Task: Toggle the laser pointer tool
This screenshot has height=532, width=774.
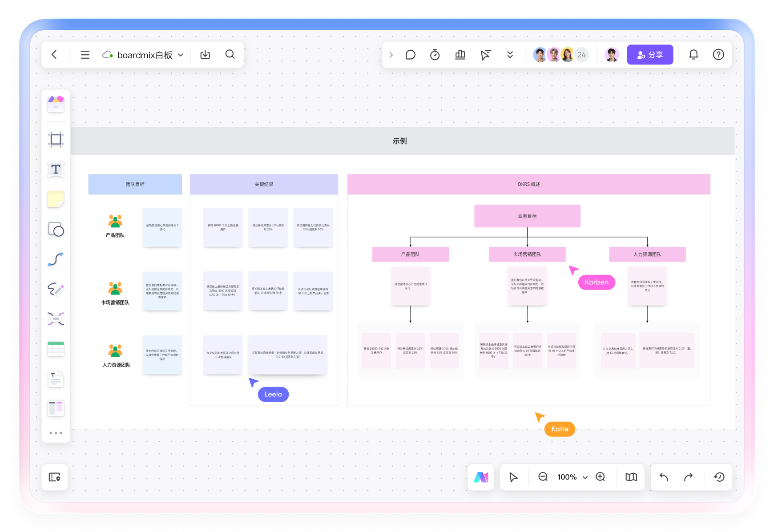Action: click(x=485, y=54)
